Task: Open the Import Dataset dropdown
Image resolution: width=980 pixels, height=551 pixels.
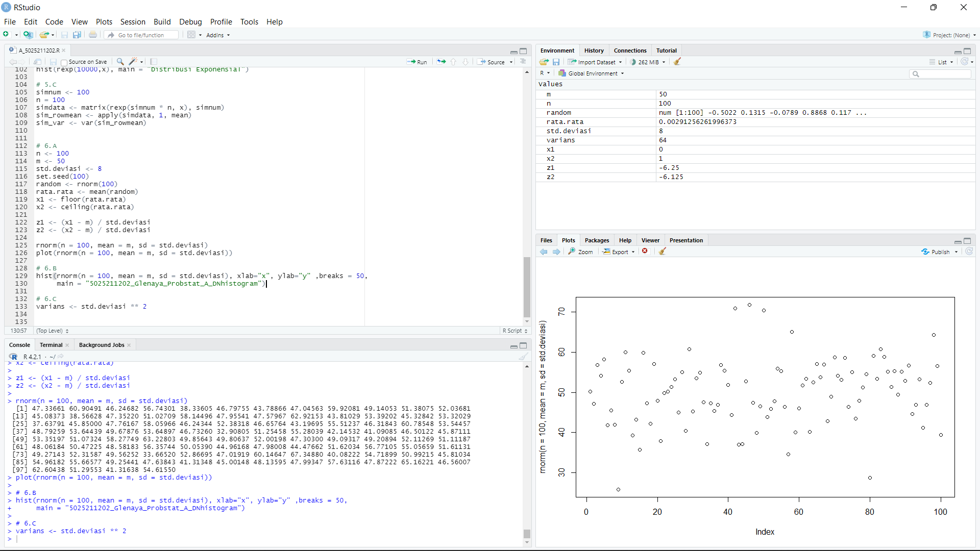Action: [x=595, y=62]
